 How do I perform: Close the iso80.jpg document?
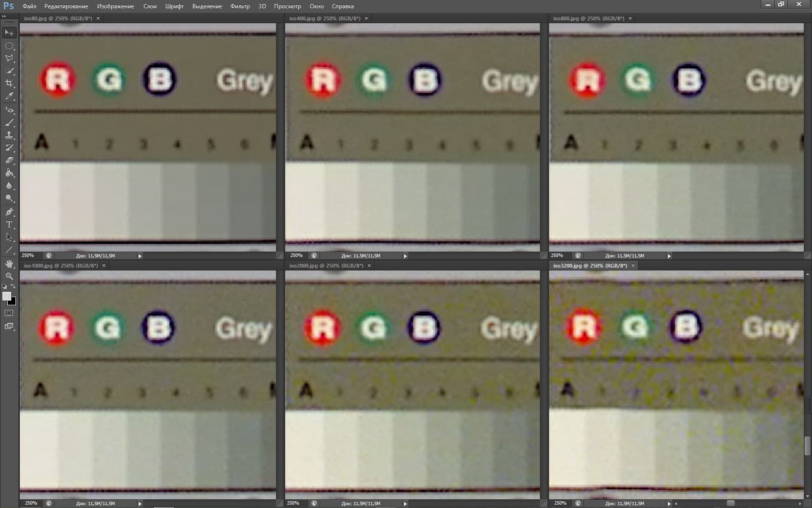[98, 18]
